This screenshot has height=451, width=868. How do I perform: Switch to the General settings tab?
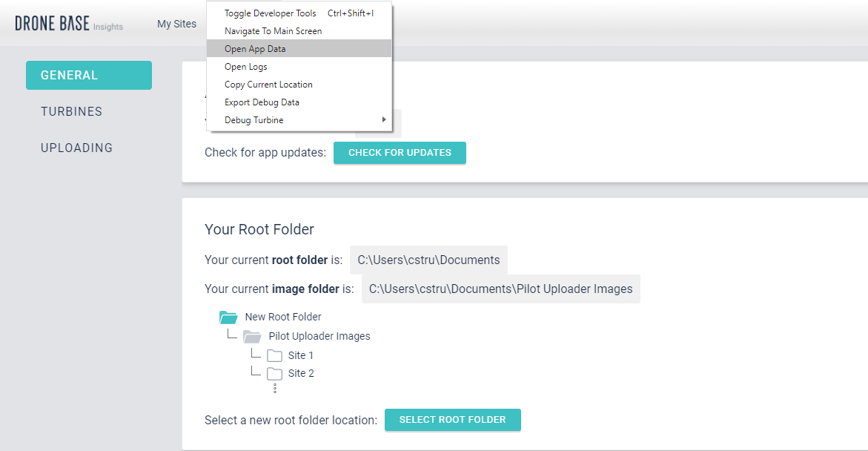coord(88,76)
